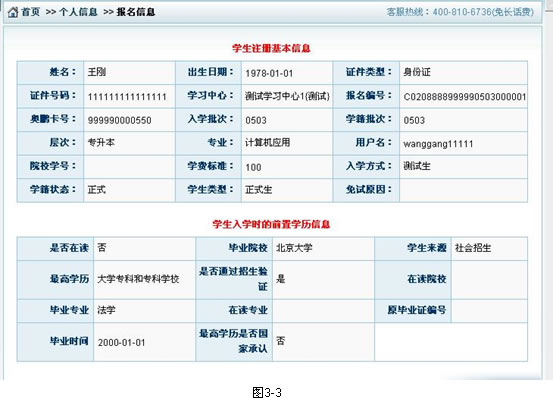Go to 个人信息 breadcrumb link
Image resolution: width=553 pixels, height=398 pixels.
point(78,12)
